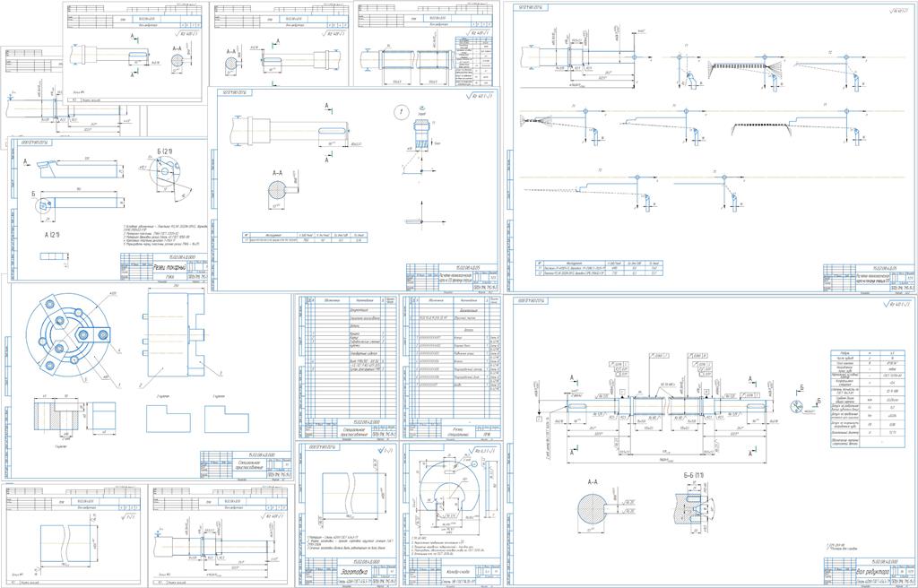Select the circled '1' operation marker
This screenshot has height=588, width=918.
(402, 112)
